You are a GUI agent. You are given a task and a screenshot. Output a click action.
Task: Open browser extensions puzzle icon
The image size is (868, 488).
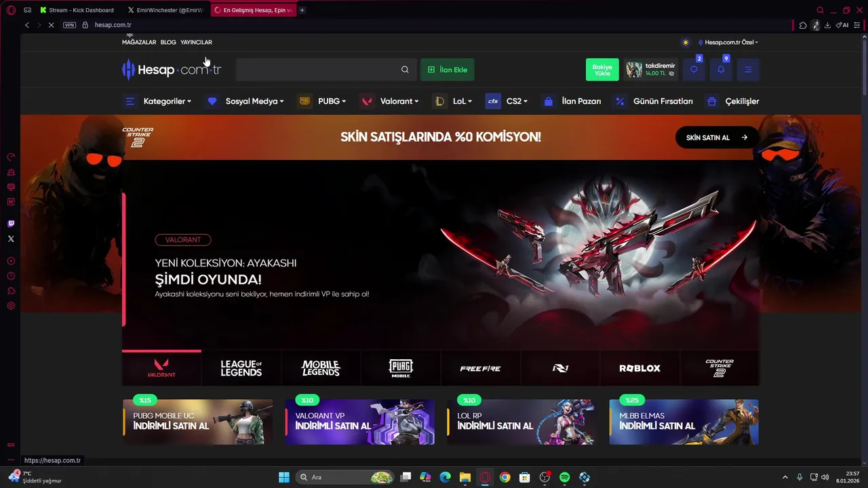coord(803,25)
